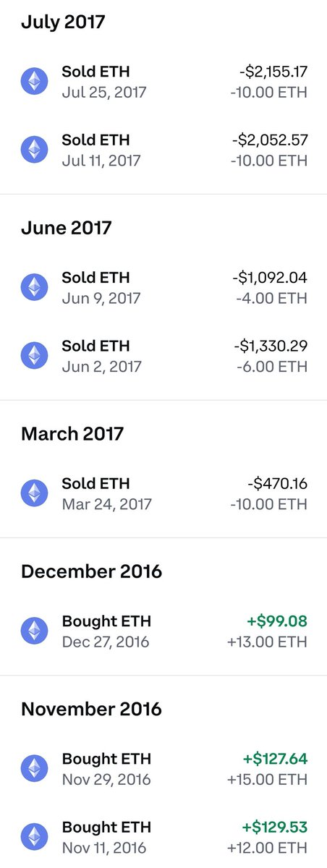The image size is (327, 868).
Task: Select the June 2017 section header
Action: (67, 228)
